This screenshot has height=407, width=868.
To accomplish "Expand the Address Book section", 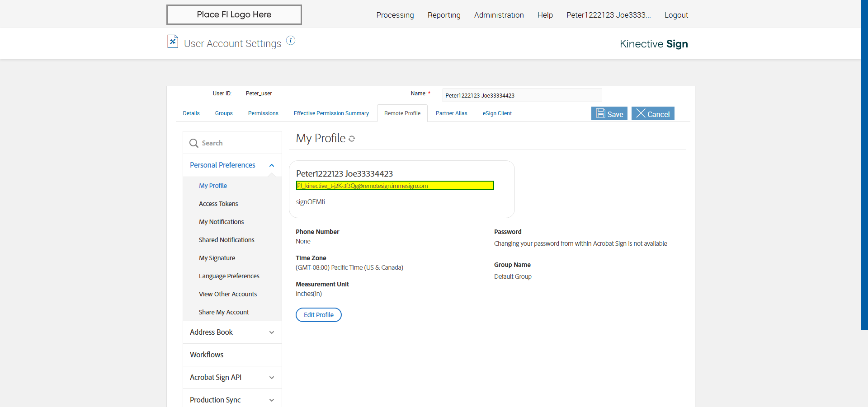I will (272, 332).
